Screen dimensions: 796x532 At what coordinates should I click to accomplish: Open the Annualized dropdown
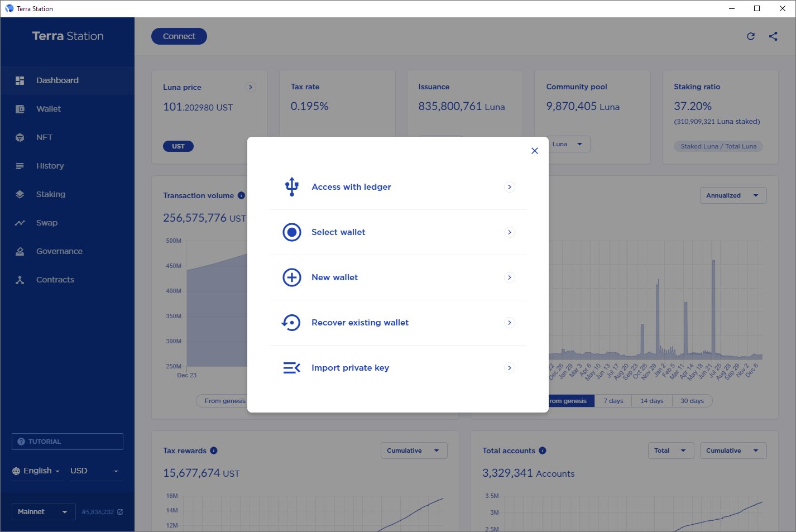pyautogui.click(x=732, y=195)
